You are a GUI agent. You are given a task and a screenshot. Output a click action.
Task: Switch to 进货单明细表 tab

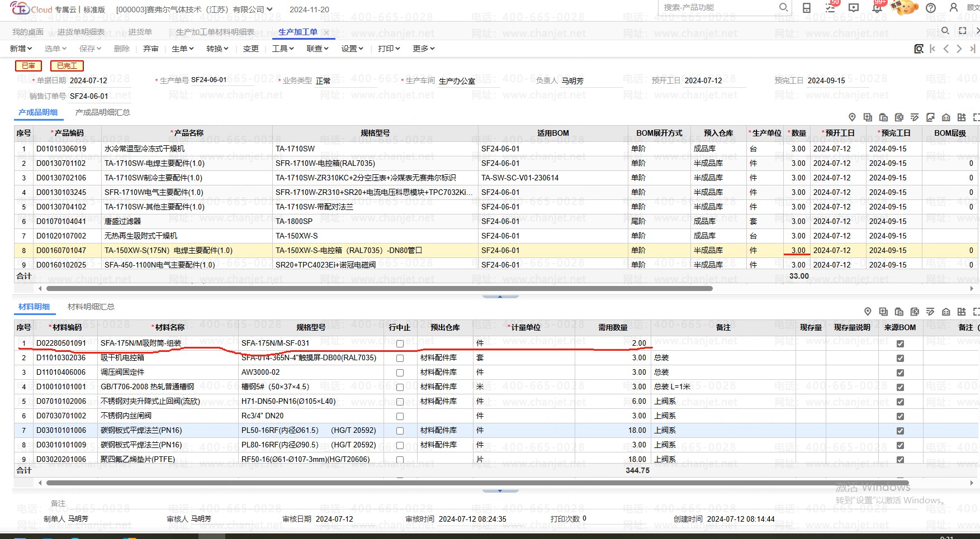pyautogui.click(x=81, y=32)
